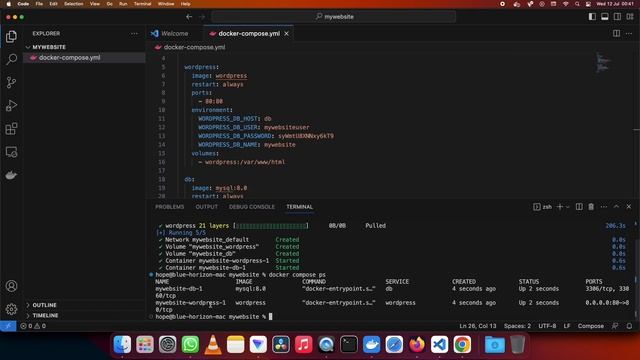This screenshot has width=640, height=360.
Task: Toggle the primary side bar
Action: coord(592,17)
